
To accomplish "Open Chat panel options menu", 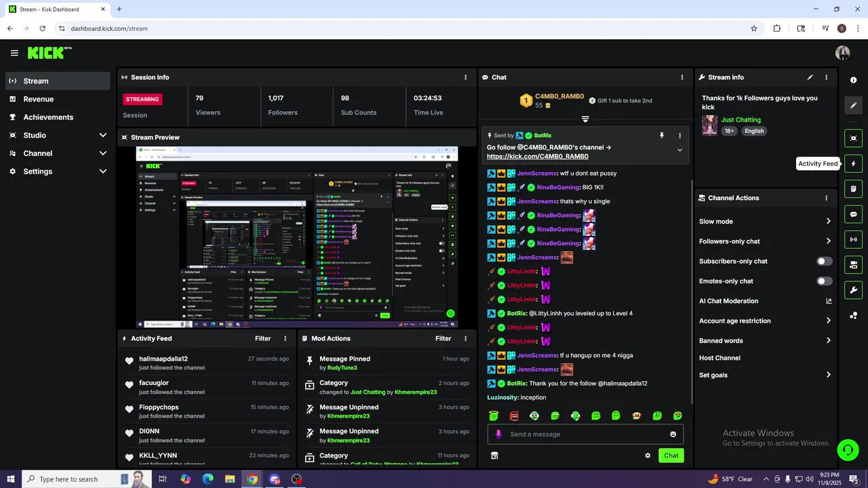I will [x=682, y=77].
